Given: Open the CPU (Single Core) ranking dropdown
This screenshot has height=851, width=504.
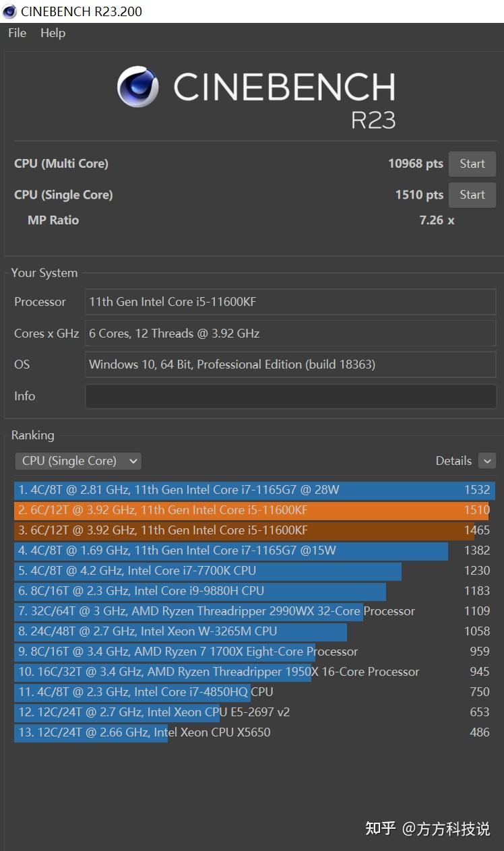Looking at the screenshot, I should pyautogui.click(x=77, y=461).
